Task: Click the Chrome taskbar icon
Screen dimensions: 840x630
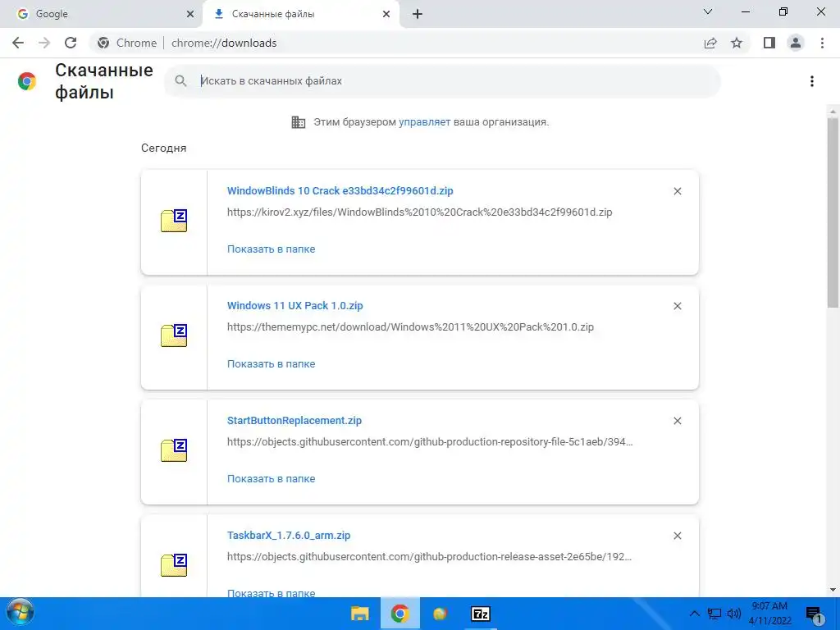Action: coord(399,614)
